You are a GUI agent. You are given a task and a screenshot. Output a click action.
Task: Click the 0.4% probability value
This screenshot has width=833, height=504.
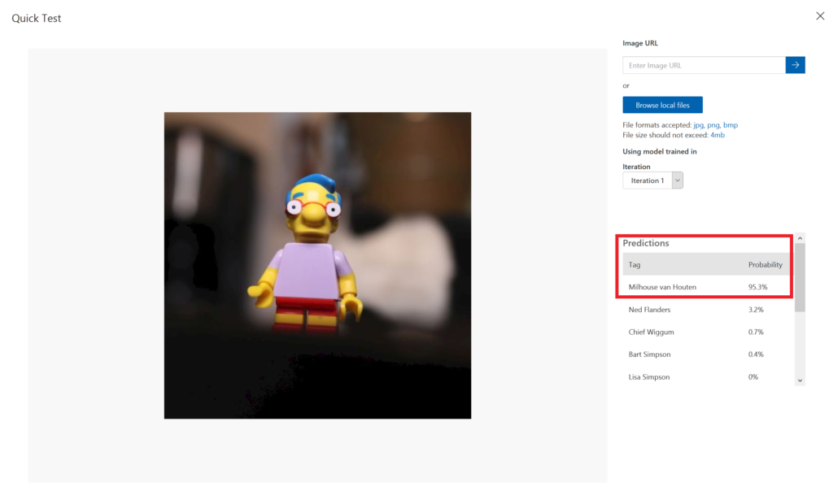point(756,354)
